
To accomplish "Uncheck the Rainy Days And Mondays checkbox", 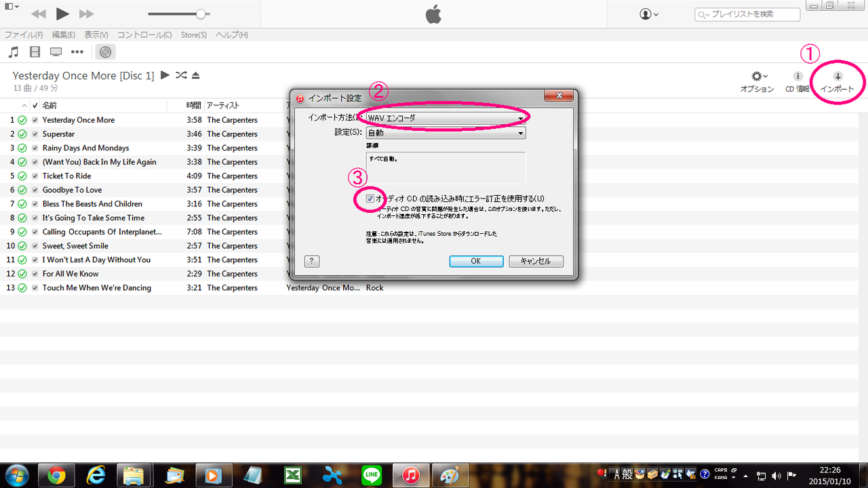I will tap(35, 148).
